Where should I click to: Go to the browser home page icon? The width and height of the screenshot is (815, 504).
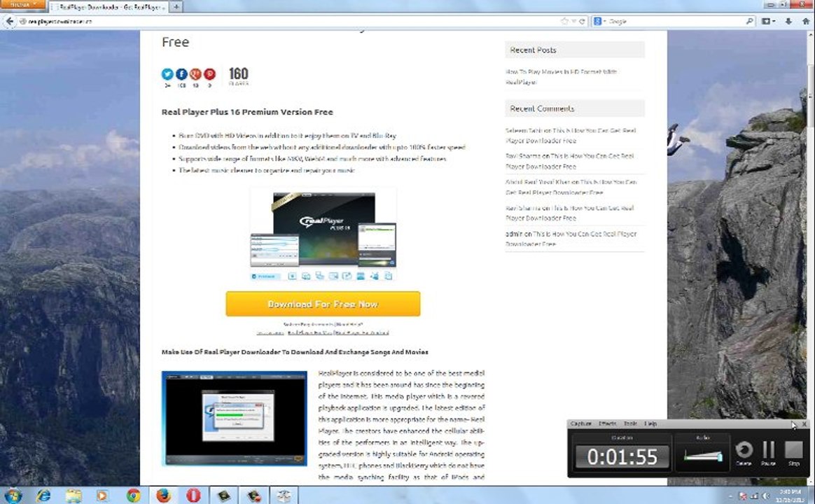coord(806,21)
